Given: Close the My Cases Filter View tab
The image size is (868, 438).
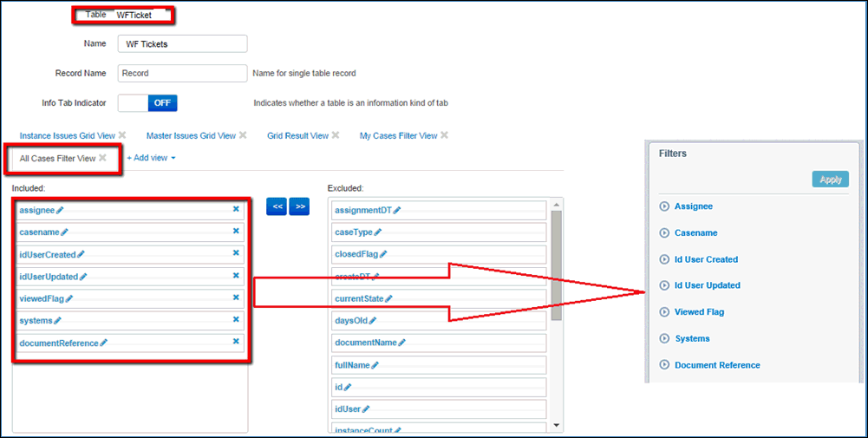Looking at the screenshot, I should [444, 135].
